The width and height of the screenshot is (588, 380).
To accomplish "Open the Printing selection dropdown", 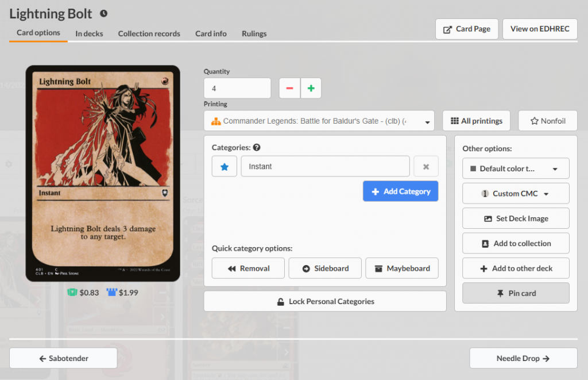I will [319, 121].
